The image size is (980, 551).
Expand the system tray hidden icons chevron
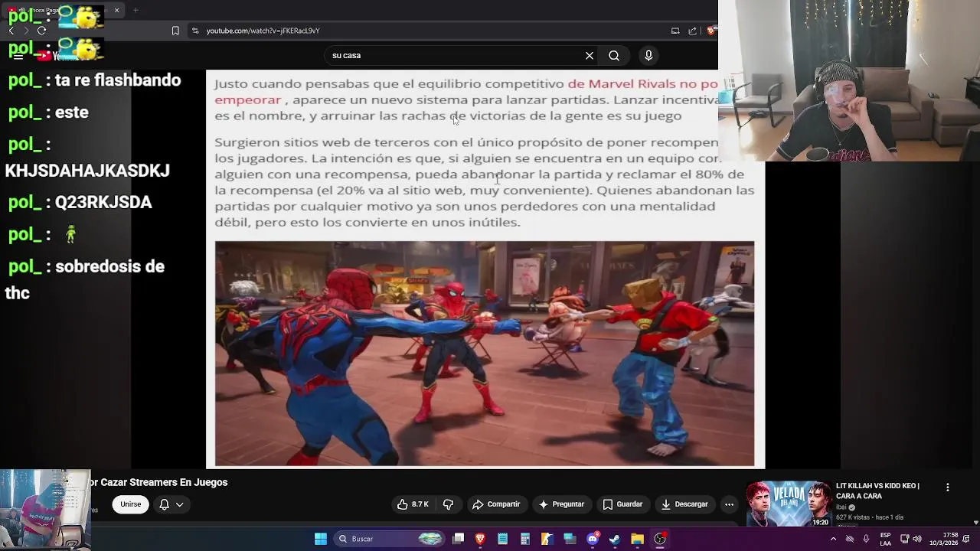coord(833,539)
